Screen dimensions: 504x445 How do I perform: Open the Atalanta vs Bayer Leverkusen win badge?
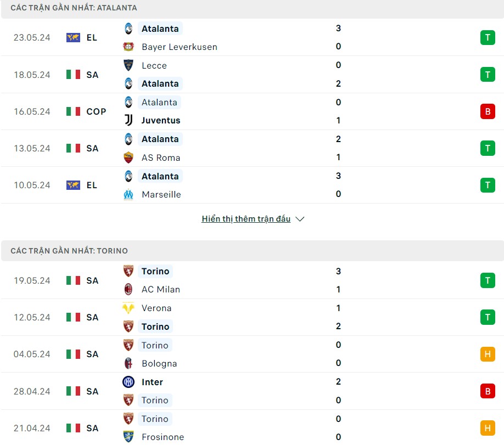coord(487,37)
